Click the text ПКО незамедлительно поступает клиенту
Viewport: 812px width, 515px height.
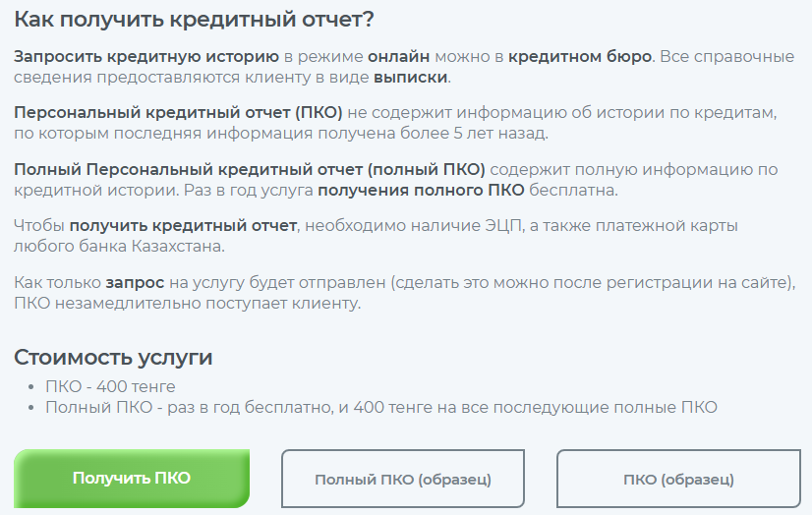tap(188, 303)
